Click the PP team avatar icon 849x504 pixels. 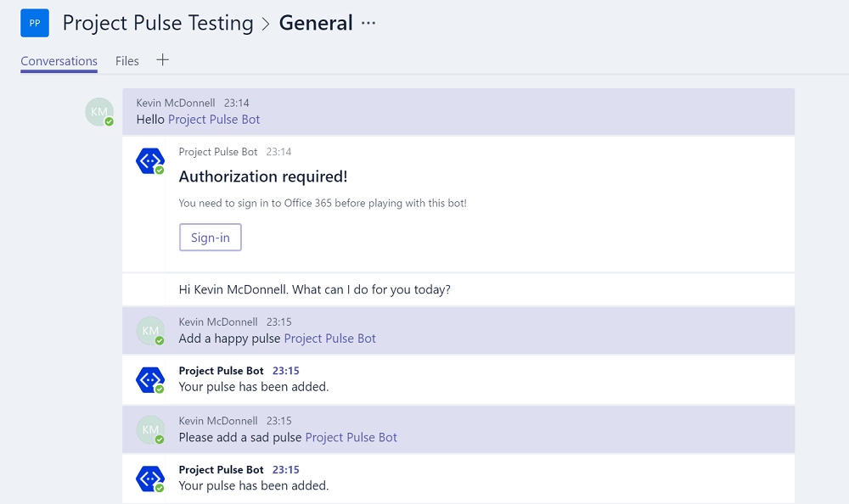coord(35,23)
